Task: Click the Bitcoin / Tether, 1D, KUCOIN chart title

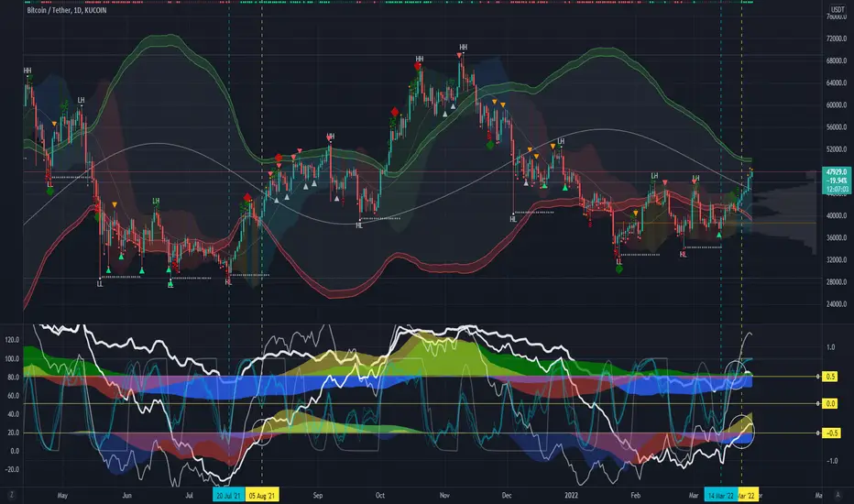Action: pos(67,10)
